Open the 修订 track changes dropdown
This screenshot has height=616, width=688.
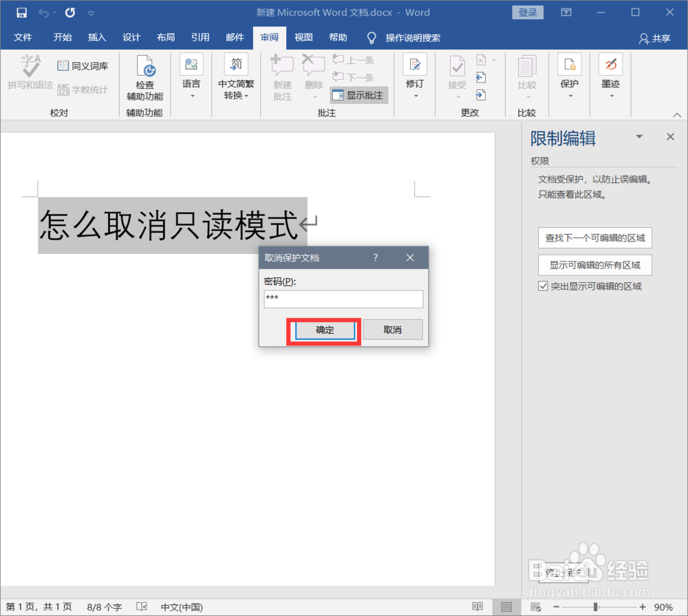415,76
